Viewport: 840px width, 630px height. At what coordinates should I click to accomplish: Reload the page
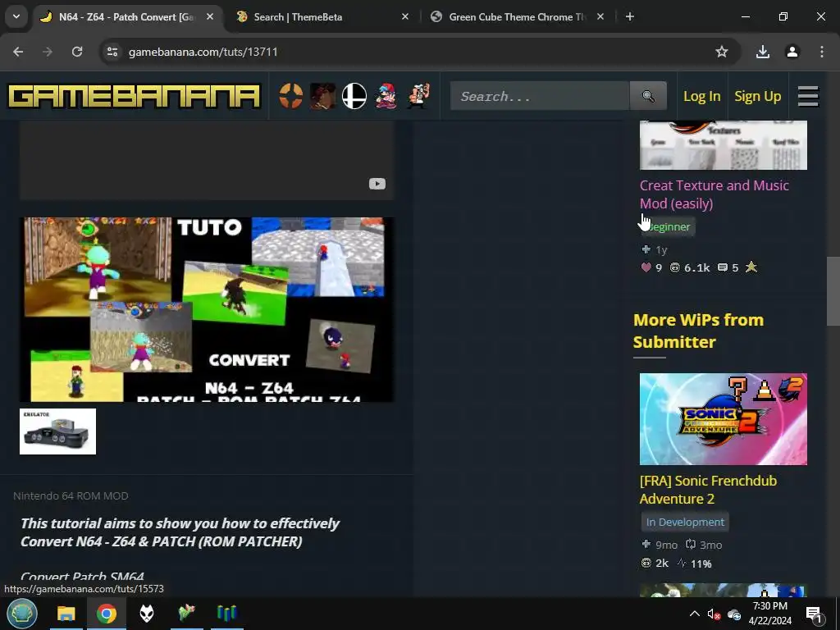pyautogui.click(x=77, y=52)
